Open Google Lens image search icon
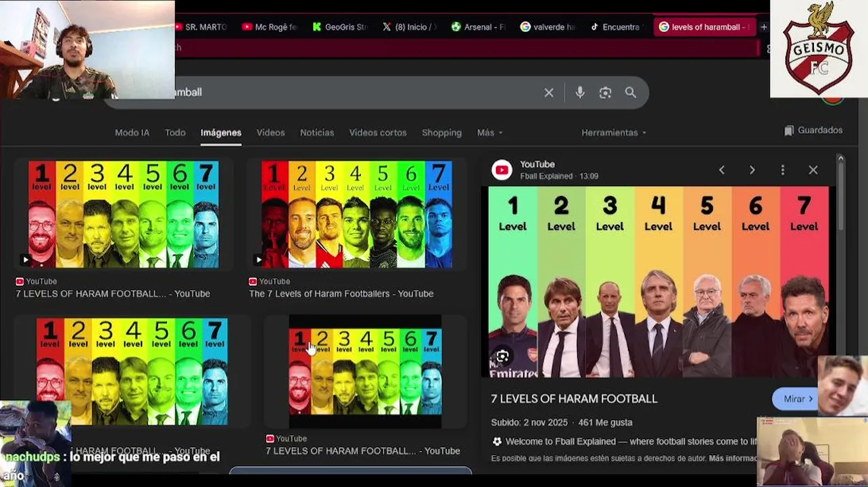868x487 pixels. pyautogui.click(x=605, y=93)
